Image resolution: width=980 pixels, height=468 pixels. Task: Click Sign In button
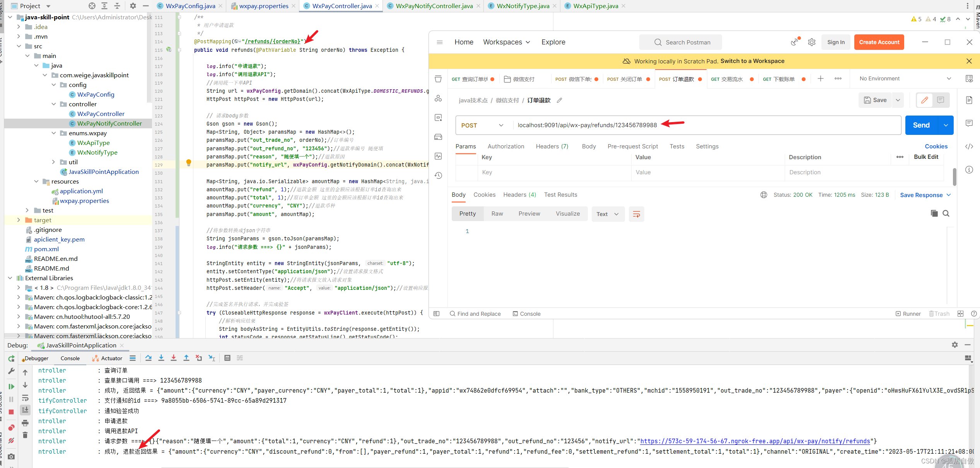[x=836, y=42]
